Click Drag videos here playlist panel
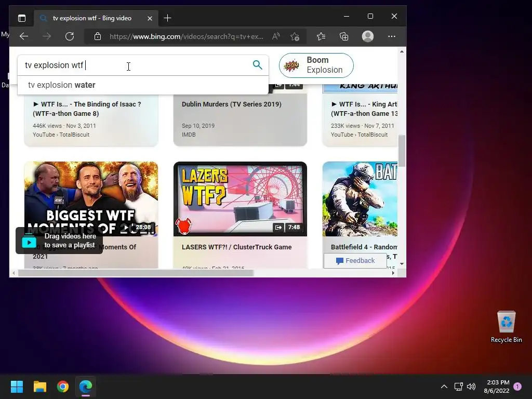The width and height of the screenshot is (532, 399). click(x=59, y=241)
